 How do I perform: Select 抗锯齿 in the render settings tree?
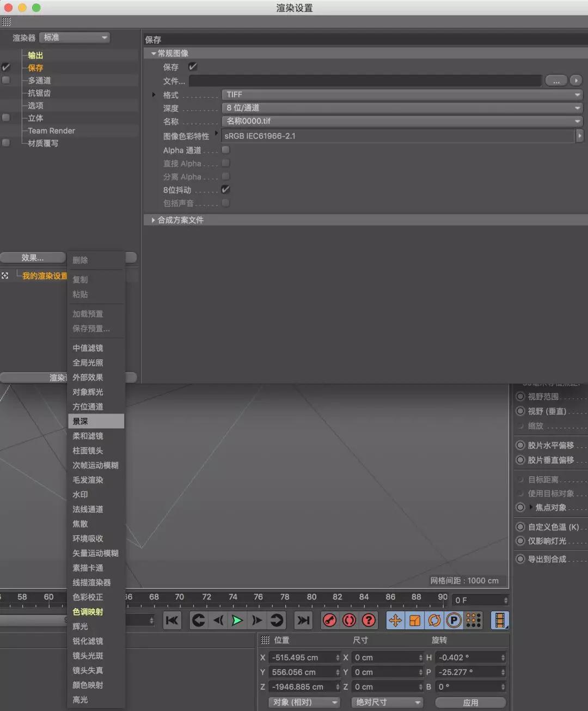[39, 93]
